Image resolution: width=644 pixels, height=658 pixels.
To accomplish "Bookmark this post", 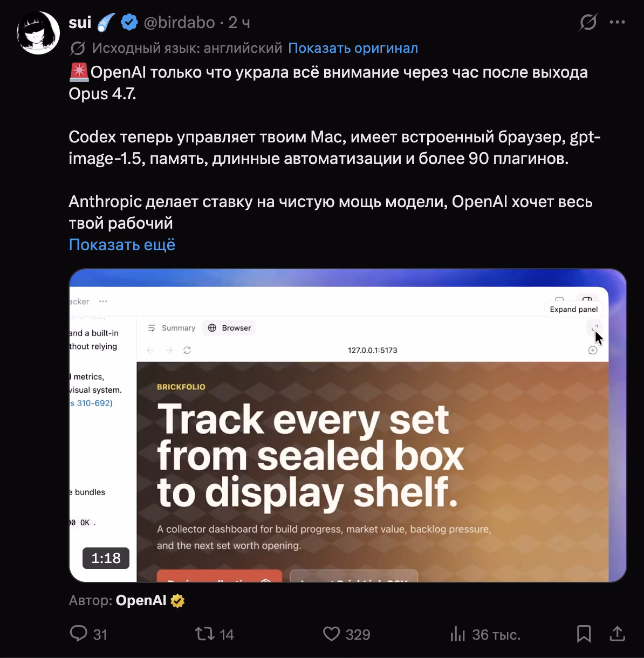I will [x=584, y=634].
